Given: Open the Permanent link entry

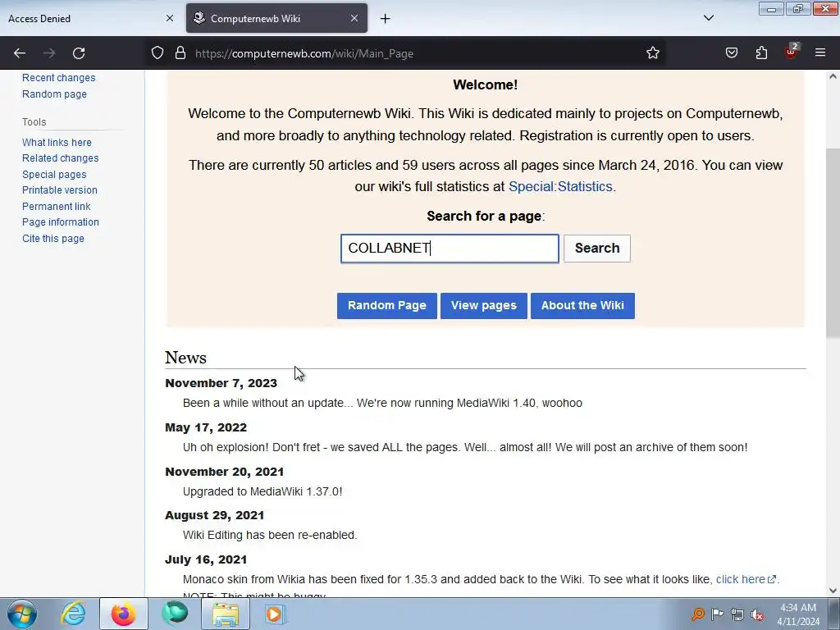Looking at the screenshot, I should coord(57,206).
